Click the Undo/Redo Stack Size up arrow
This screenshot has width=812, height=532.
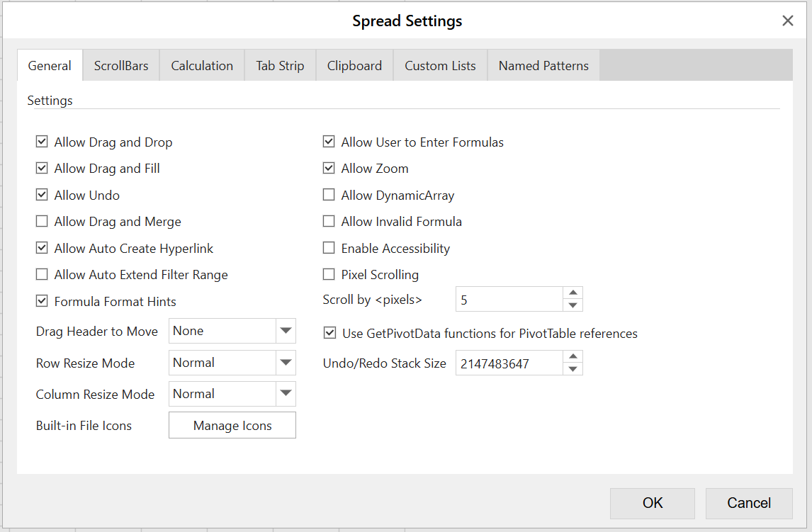[573, 356]
